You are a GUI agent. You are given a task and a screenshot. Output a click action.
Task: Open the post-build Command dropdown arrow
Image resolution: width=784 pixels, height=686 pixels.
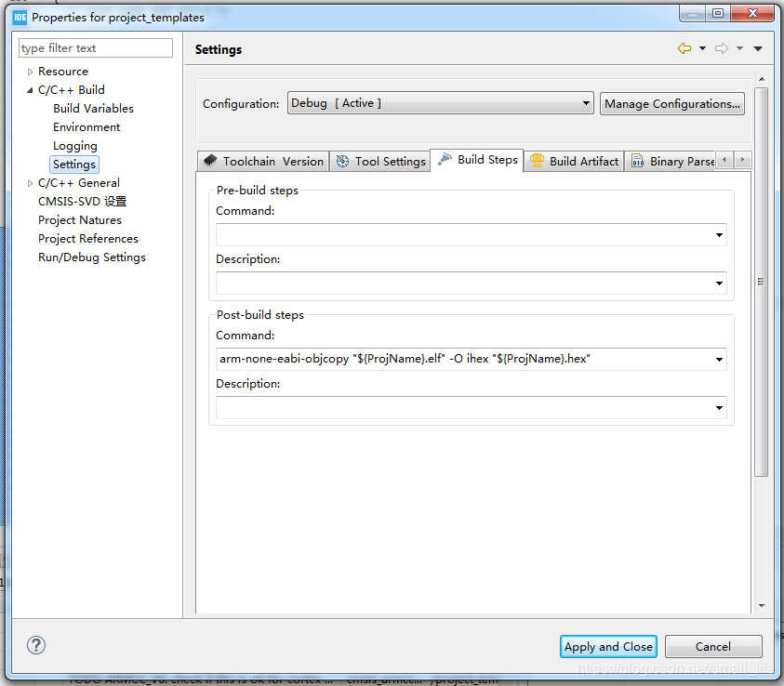[719, 359]
